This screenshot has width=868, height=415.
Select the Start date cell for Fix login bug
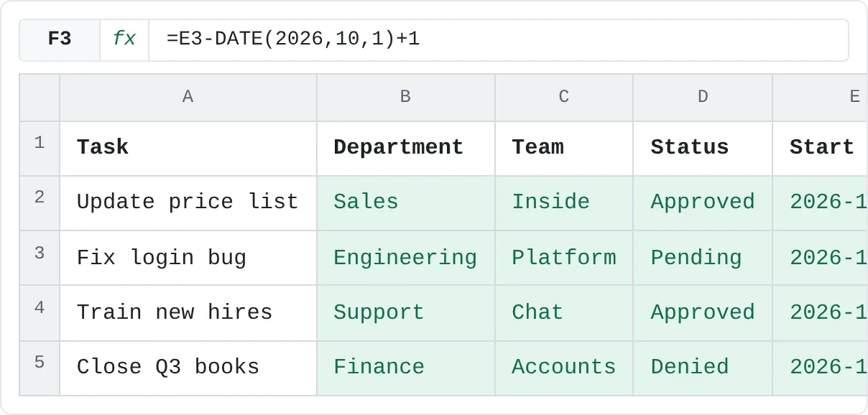pyautogui.click(x=821, y=258)
